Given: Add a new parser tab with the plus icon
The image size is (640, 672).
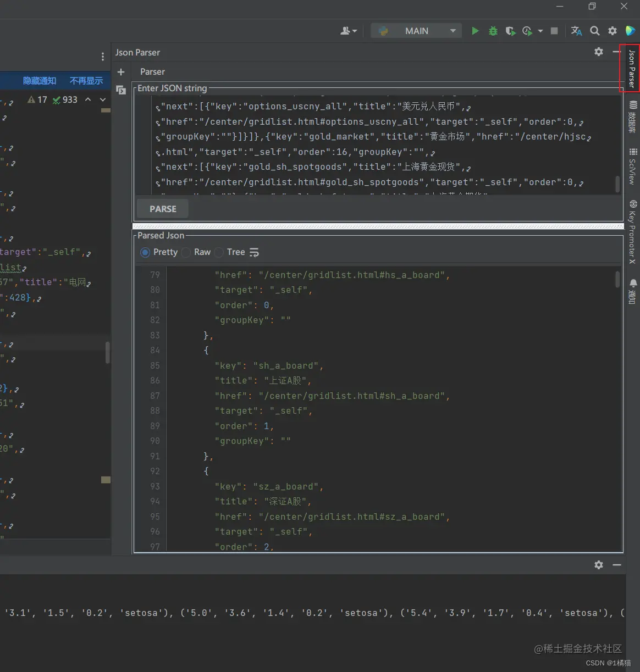Looking at the screenshot, I should point(121,72).
